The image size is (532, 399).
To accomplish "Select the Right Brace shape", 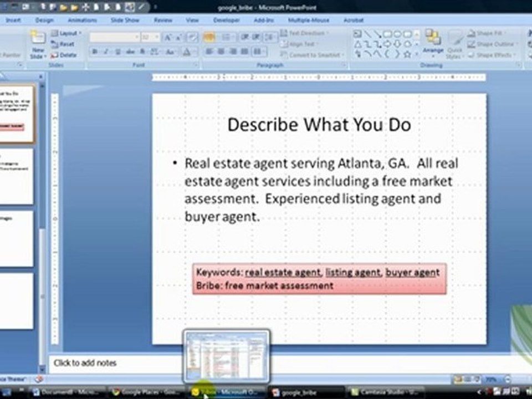I will tap(397, 54).
